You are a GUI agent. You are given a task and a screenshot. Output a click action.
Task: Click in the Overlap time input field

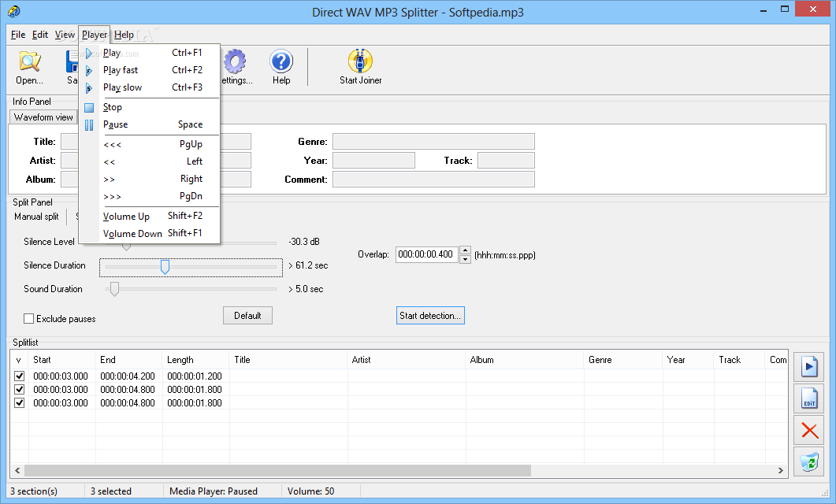coord(426,254)
